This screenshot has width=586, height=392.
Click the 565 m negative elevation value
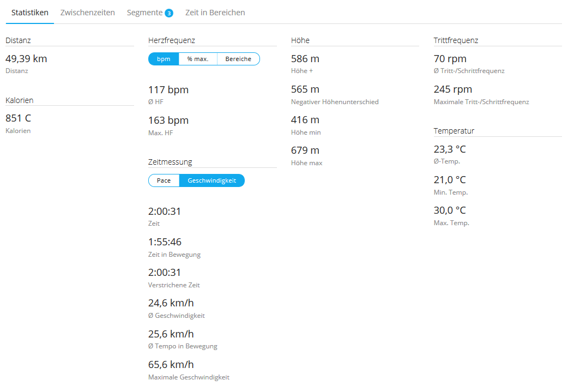click(x=305, y=89)
